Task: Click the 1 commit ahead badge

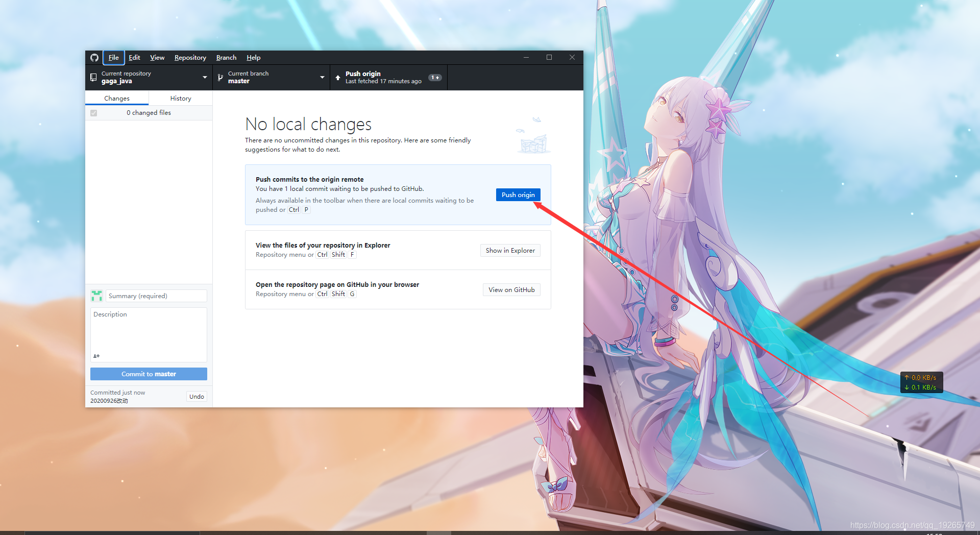Action: (435, 78)
